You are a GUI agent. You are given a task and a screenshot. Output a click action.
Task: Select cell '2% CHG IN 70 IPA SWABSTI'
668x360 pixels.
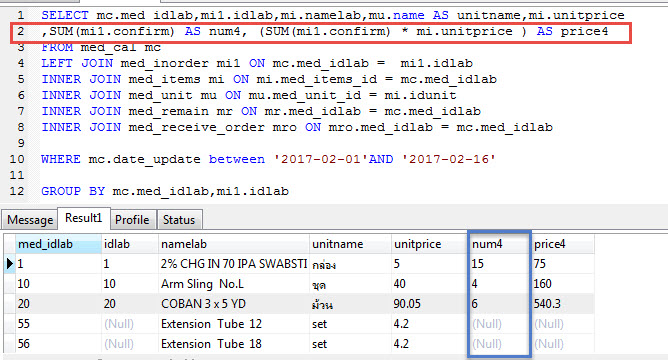point(234,264)
